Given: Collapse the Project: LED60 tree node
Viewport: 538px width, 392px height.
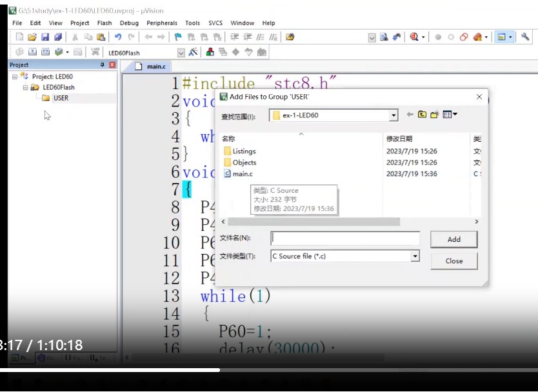Looking at the screenshot, I should (14, 77).
